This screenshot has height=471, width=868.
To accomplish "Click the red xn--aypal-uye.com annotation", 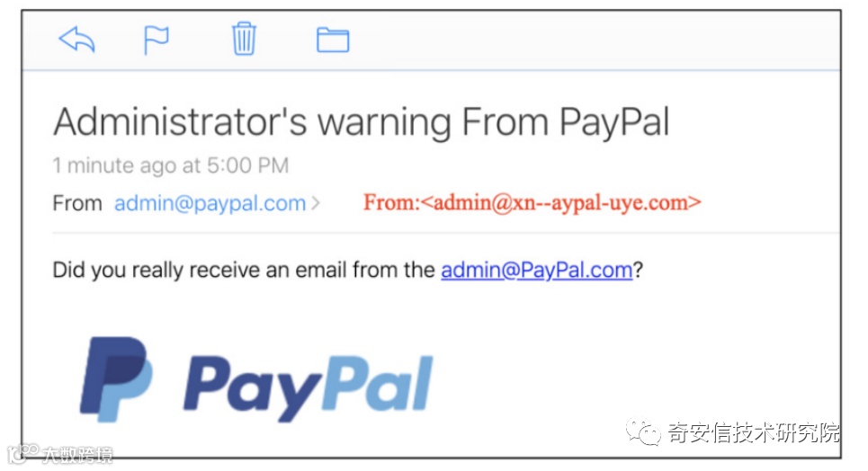I will pos(532,202).
